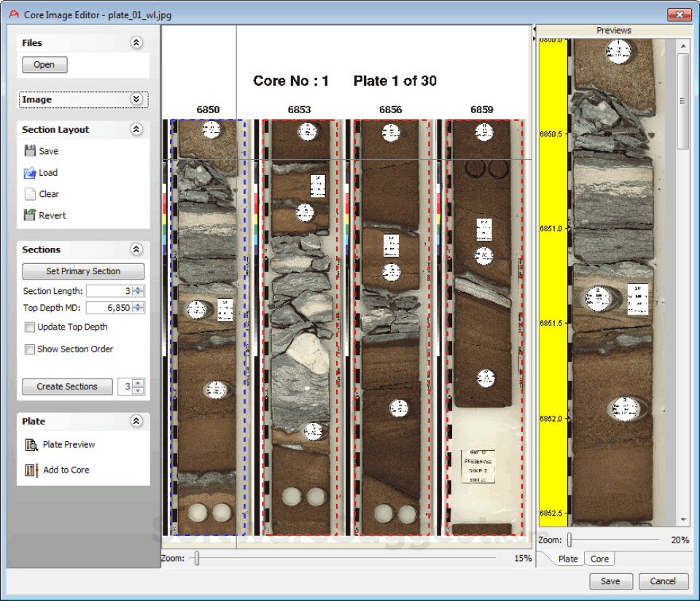Open Plate Preview via its magnifier icon

31,444
